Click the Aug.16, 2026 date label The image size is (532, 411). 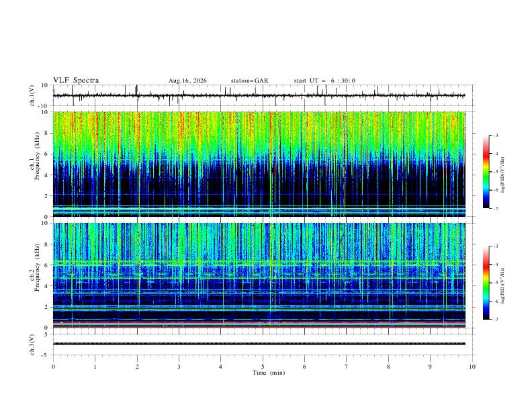coord(187,81)
